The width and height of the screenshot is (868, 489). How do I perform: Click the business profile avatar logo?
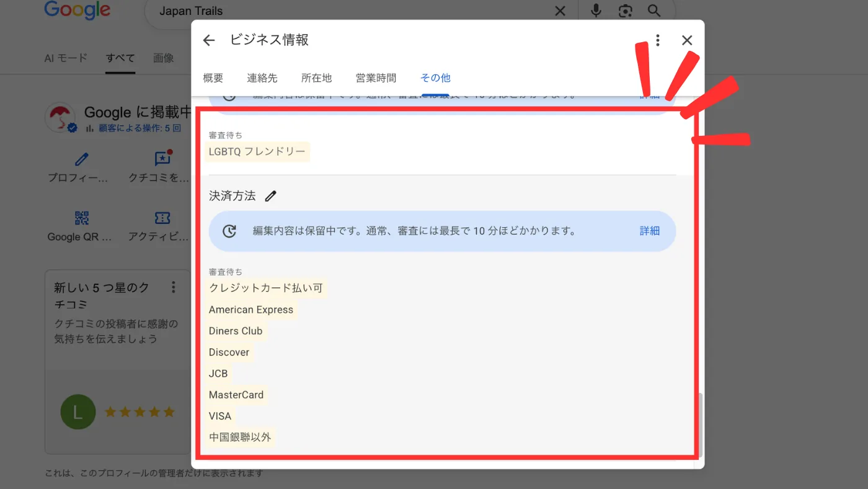point(61,117)
